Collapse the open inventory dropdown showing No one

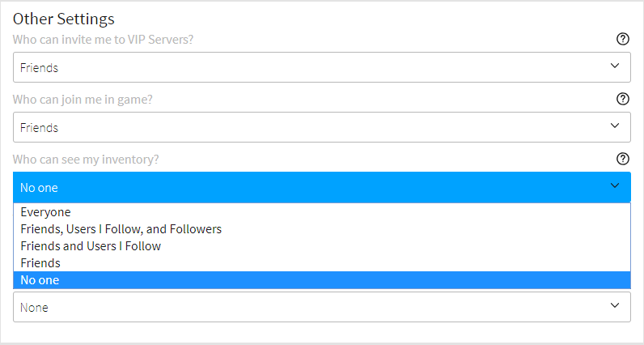click(321, 187)
